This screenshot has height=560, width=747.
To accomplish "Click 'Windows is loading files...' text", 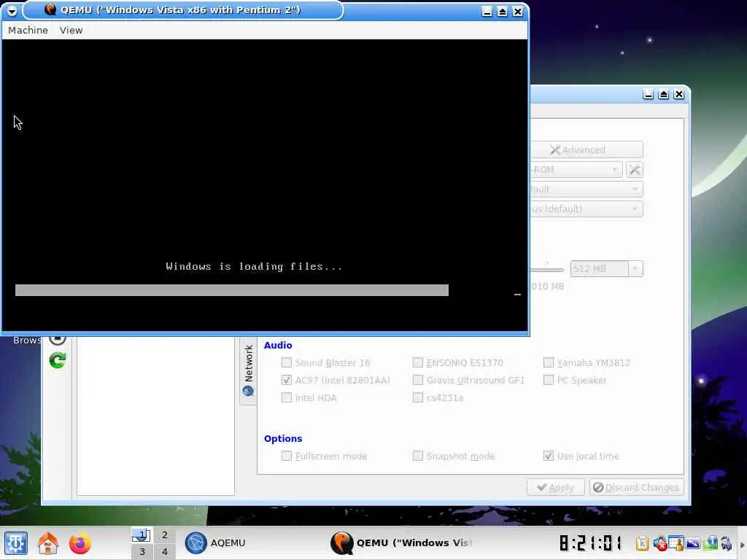I will 254,267.
